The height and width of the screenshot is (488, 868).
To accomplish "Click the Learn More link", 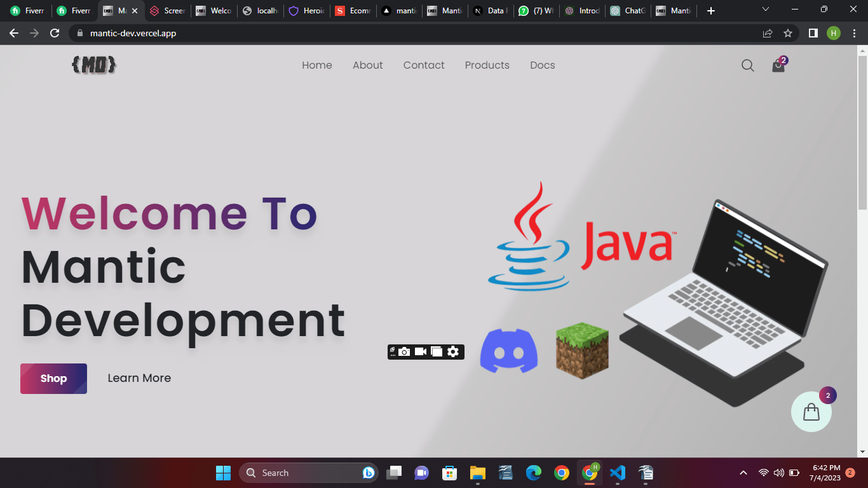I will pos(139,378).
